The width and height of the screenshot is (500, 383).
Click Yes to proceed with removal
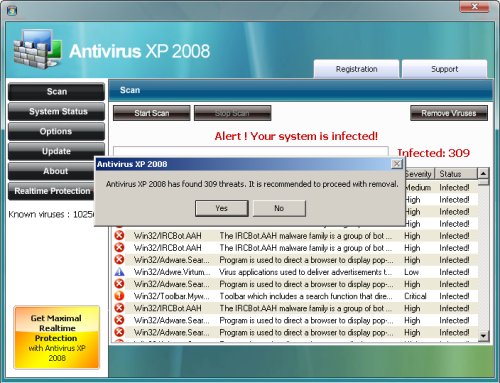(x=222, y=208)
